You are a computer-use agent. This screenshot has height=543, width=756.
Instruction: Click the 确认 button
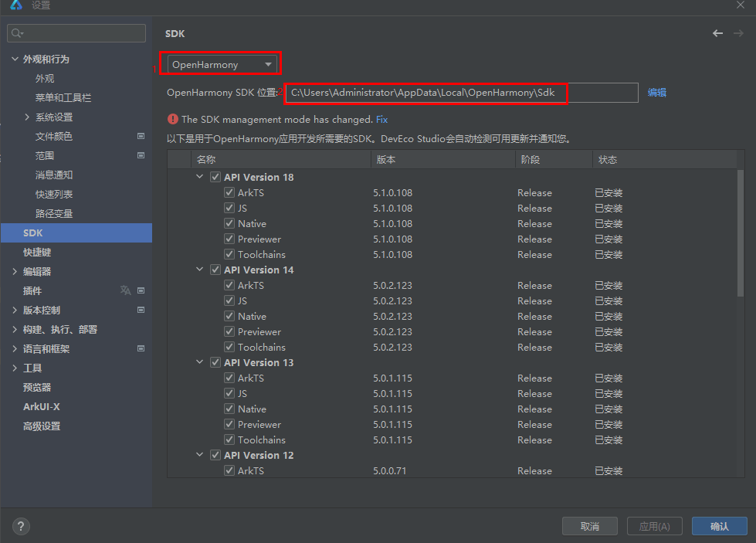[x=720, y=526]
